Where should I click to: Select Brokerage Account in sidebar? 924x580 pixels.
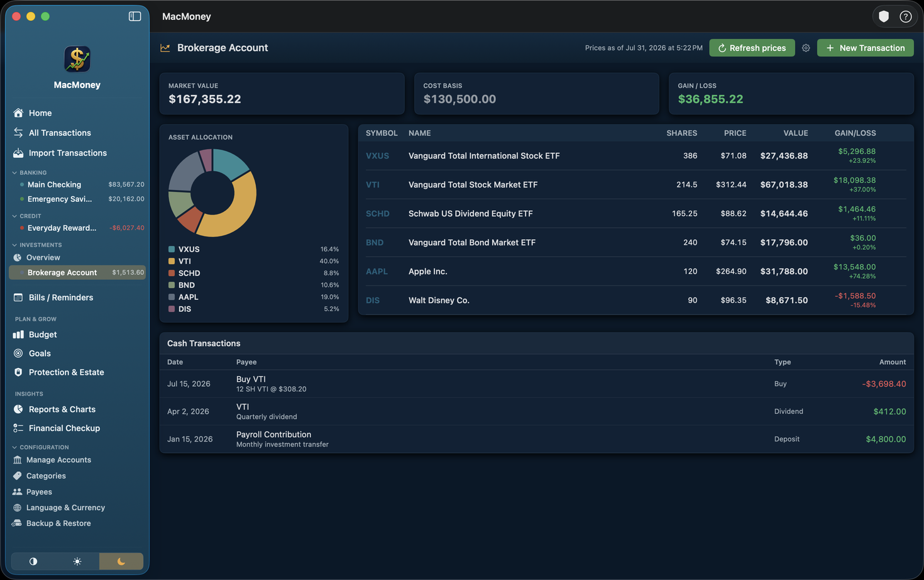pyautogui.click(x=77, y=272)
